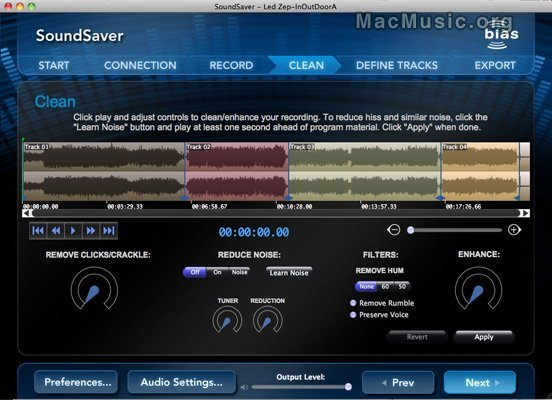Image resolution: width=552 pixels, height=400 pixels.
Task: Open Preferences dialog
Action: 76,382
